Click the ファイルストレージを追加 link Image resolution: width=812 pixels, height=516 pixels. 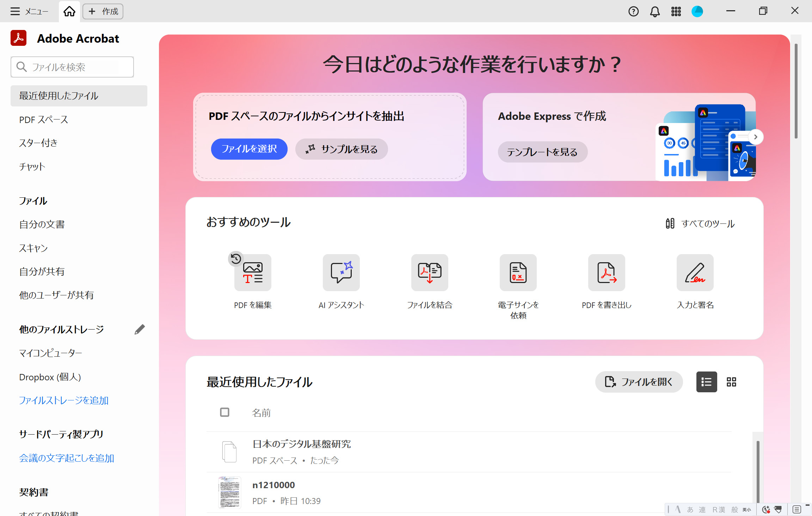click(x=63, y=400)
